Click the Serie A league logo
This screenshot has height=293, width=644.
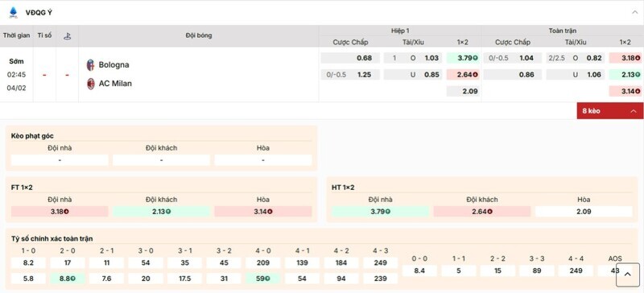(x=13, y=12)
